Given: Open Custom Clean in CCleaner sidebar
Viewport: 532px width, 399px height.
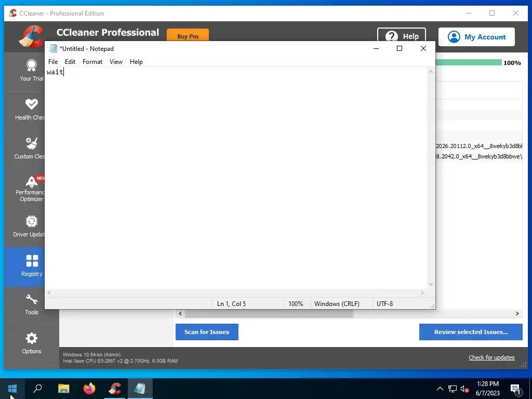Looking at the screenshot, I should pyautogui.click(x=24, y=150).
